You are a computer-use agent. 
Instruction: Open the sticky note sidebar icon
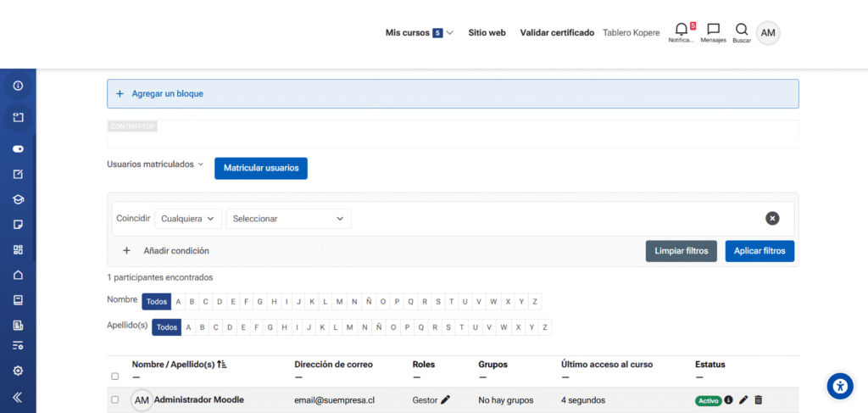point(18,224)
